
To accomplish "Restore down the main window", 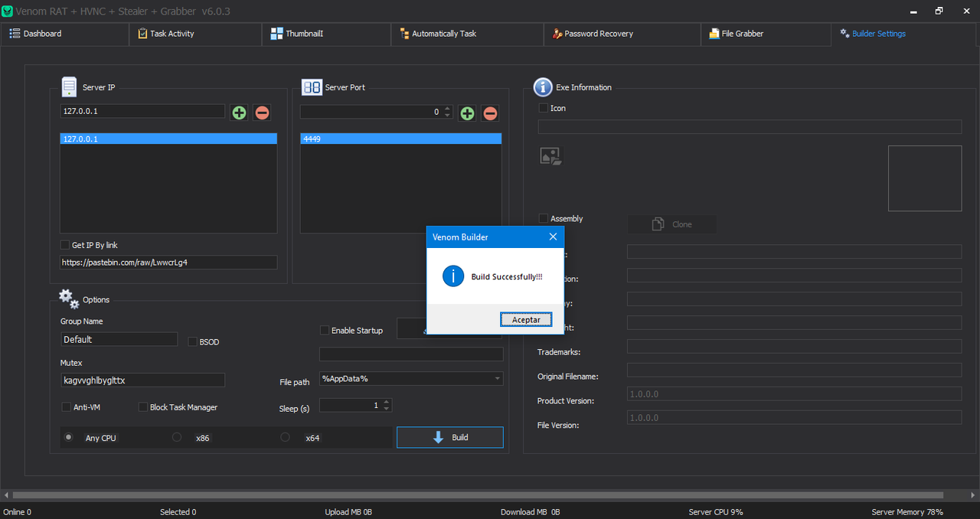I will [939, 11].
